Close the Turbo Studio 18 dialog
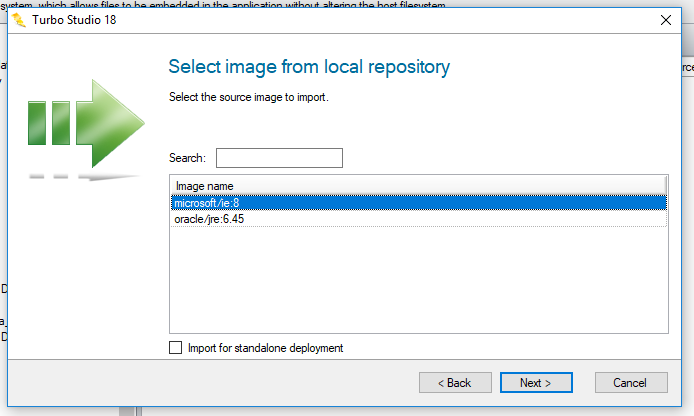This screenshot has width=694, height=416. (x=666, y=20)
